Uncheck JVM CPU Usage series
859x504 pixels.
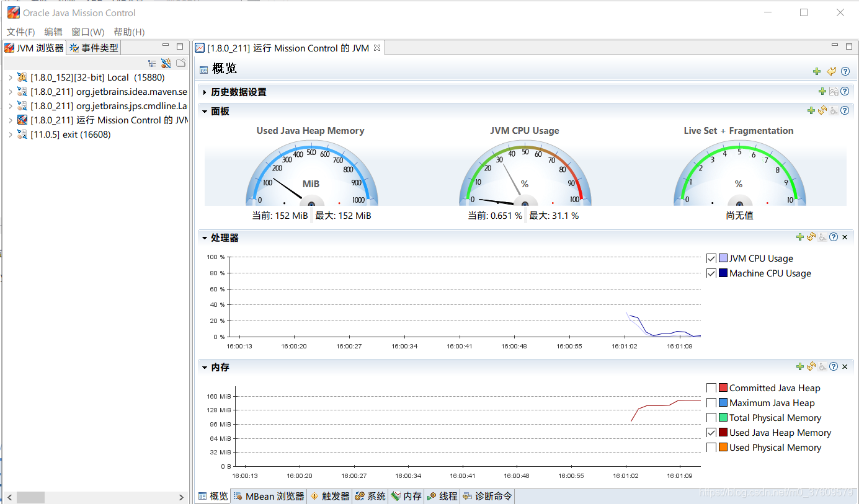point(711,259)
